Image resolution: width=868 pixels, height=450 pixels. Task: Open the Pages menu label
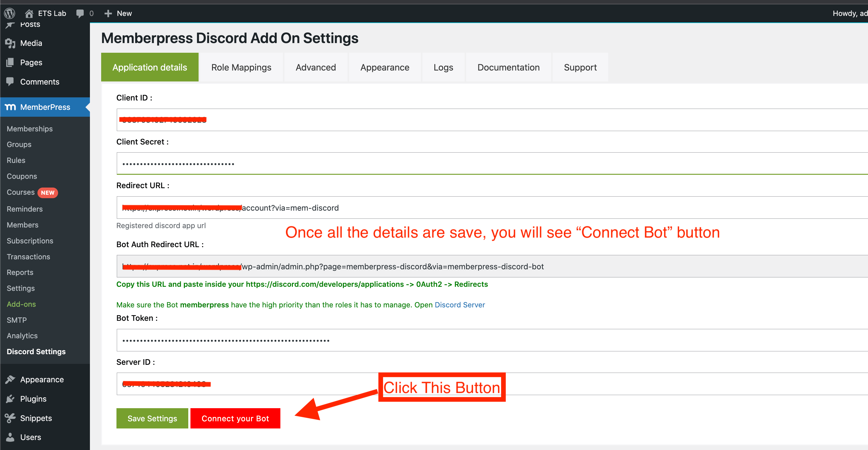pyautogui.click(x=31, y=62)
